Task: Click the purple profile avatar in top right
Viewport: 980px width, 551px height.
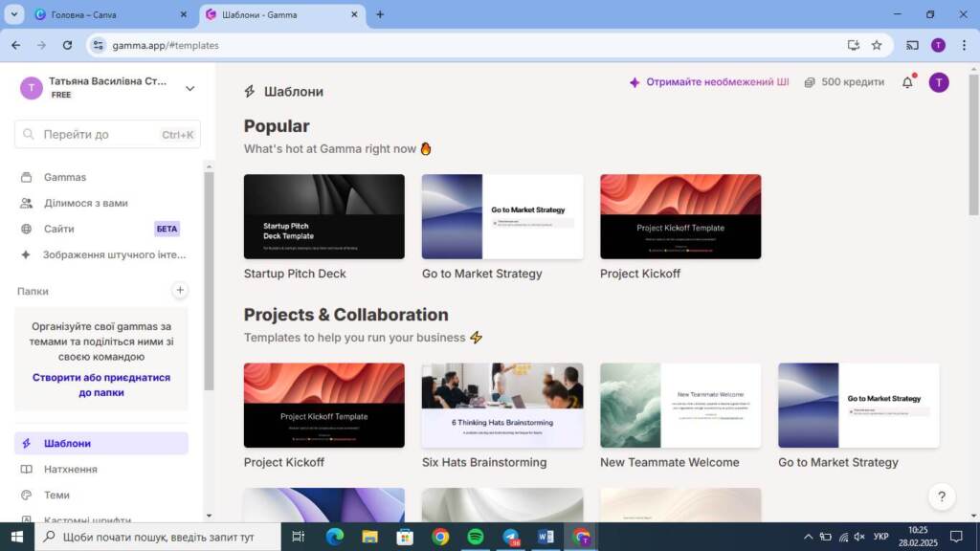Action: click(x=939, y=83)
